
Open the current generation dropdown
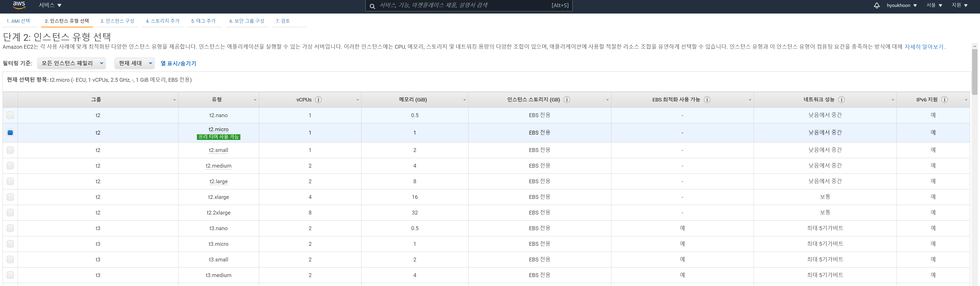click(134, 63)
